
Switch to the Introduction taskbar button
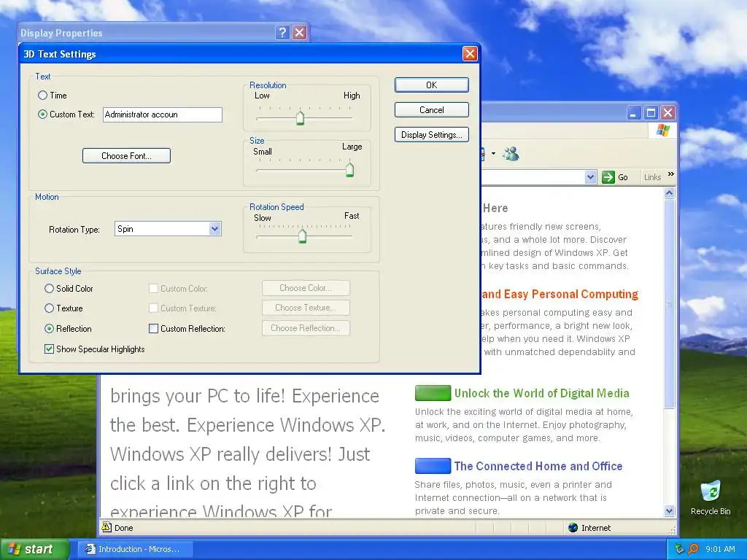click(135, 549)
